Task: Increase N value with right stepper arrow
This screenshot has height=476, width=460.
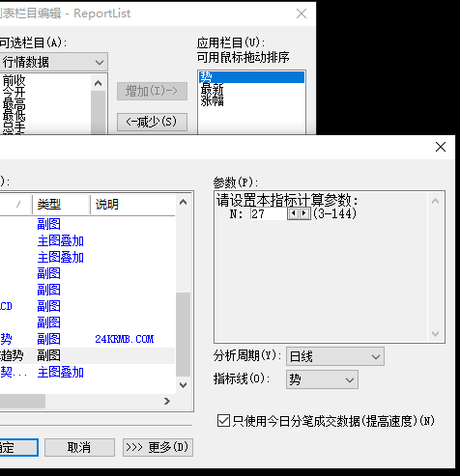Action: click(x=304, y=213)
